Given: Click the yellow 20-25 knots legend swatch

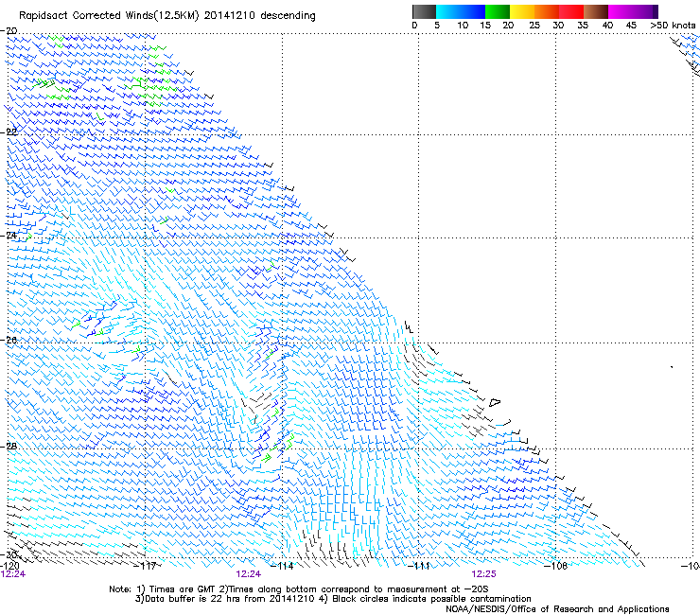Looking at the screenshot, I should coord(522,11).
